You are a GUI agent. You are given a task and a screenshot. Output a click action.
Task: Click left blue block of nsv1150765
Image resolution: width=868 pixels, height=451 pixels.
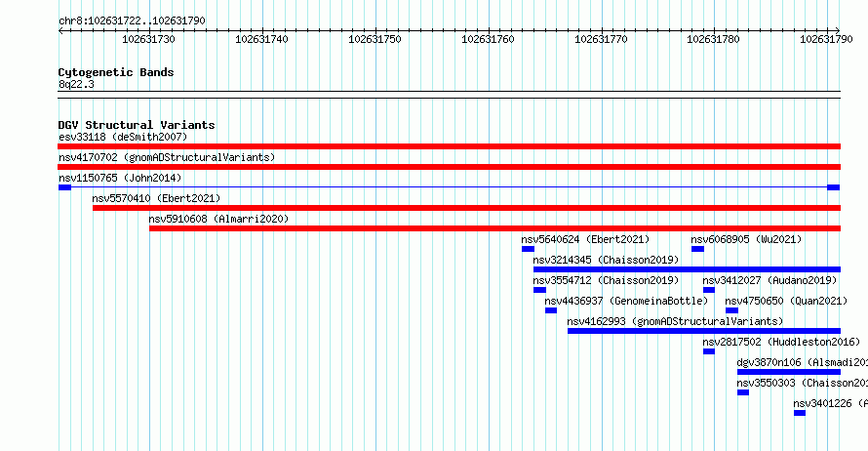click(x=64, y=187)
